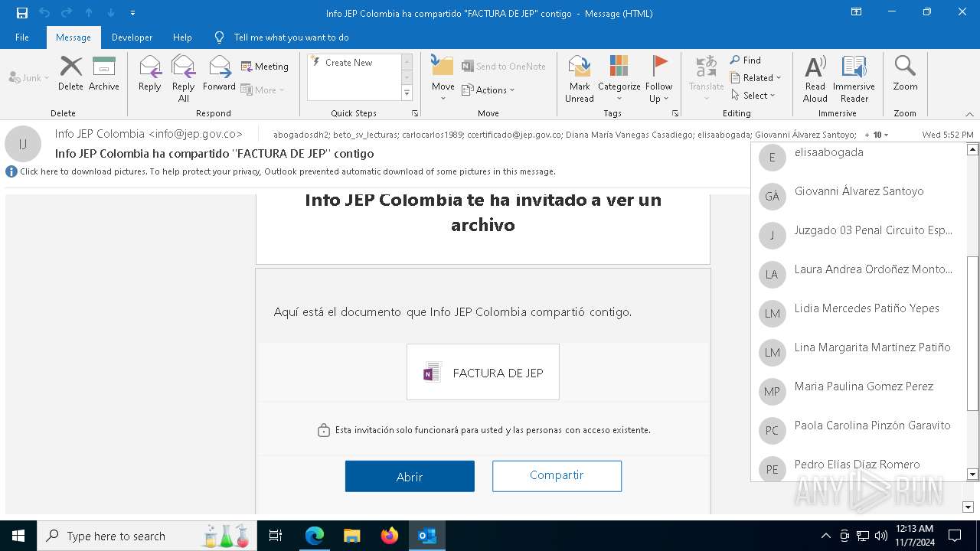Open the Tags group dialog launcher
This screenshot has height=551, width=980.
[675, 113]
